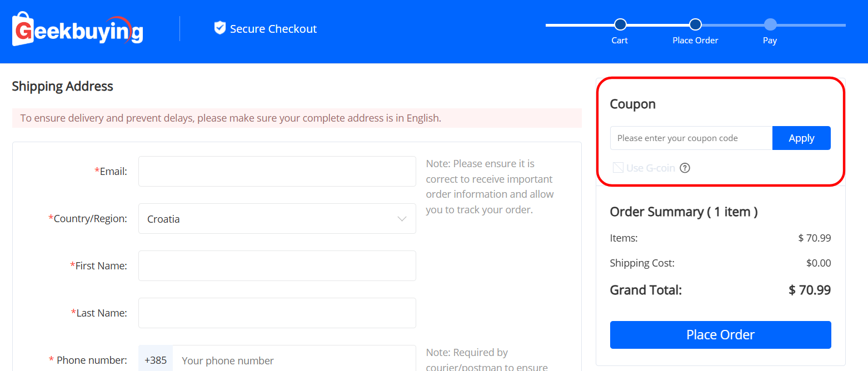
Task: Click the Pay step circle
Action: point(770,24)
